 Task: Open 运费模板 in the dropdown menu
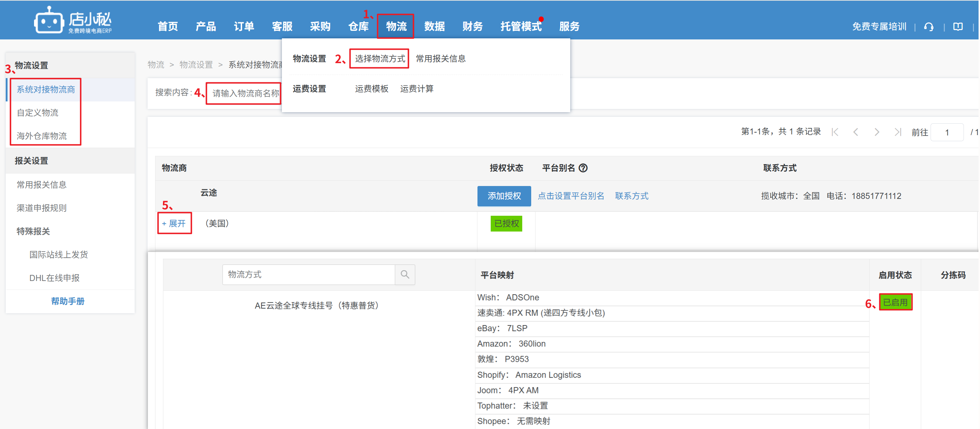click(x=371, y=89)
